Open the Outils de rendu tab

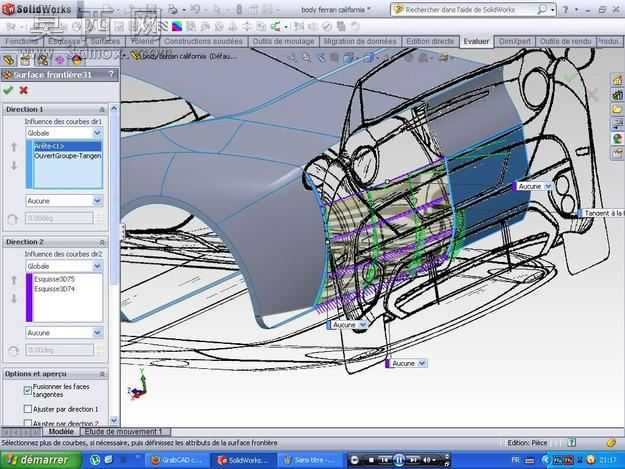pyautogui.click(x=565, y=41)
